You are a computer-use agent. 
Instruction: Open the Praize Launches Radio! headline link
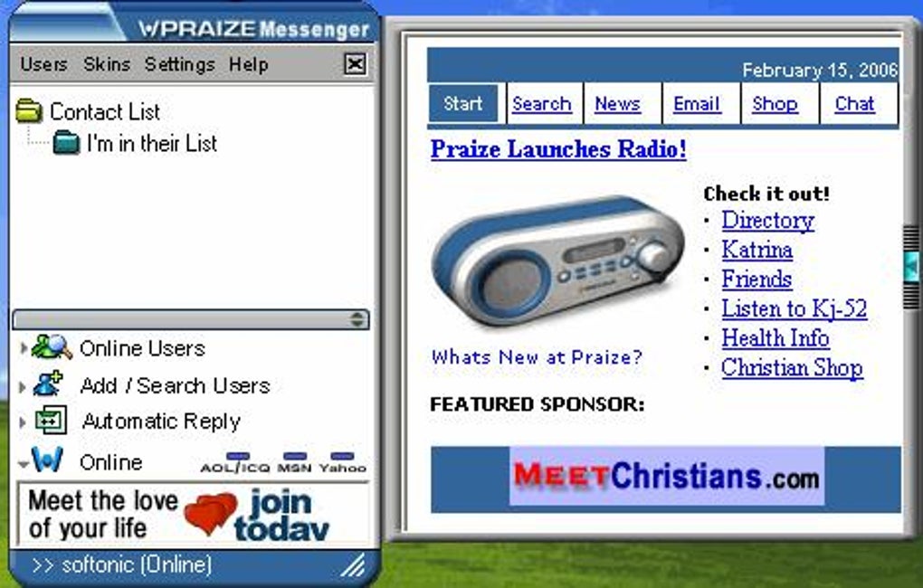[x=558, y=149]
